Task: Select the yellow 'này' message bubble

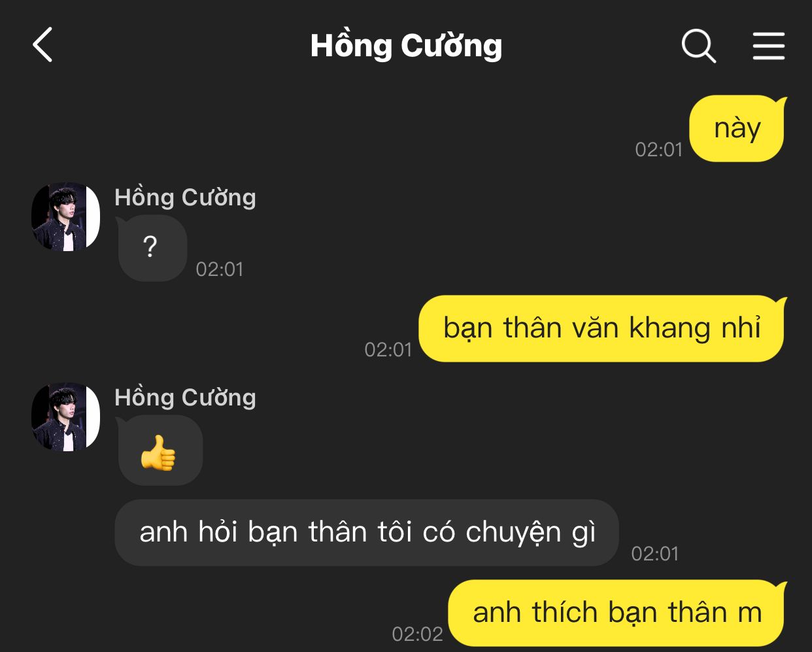Action: 737,128
